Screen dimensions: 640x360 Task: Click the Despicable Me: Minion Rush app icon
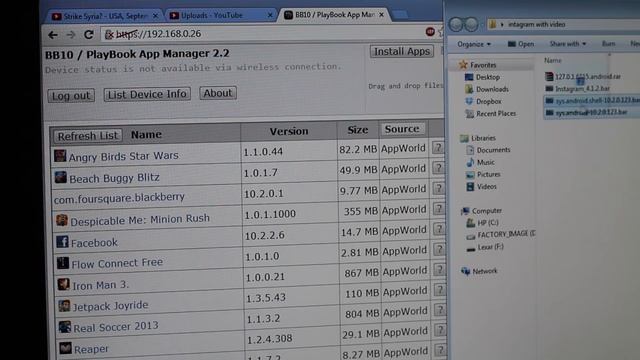[62, 220]
